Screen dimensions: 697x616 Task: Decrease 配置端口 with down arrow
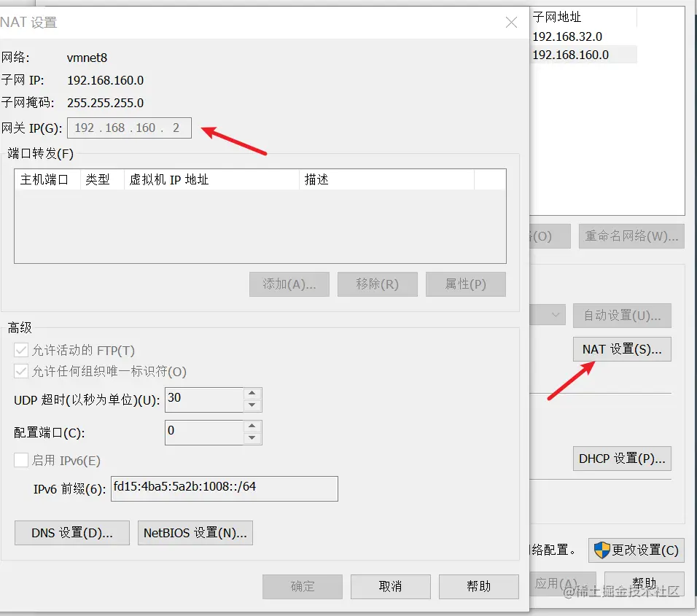click(x=252, y=438)
